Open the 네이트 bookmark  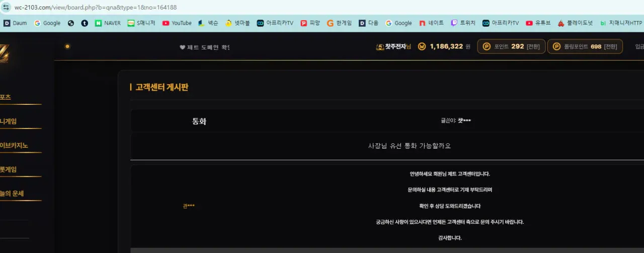pyautogui.click(x=431, y=23)
